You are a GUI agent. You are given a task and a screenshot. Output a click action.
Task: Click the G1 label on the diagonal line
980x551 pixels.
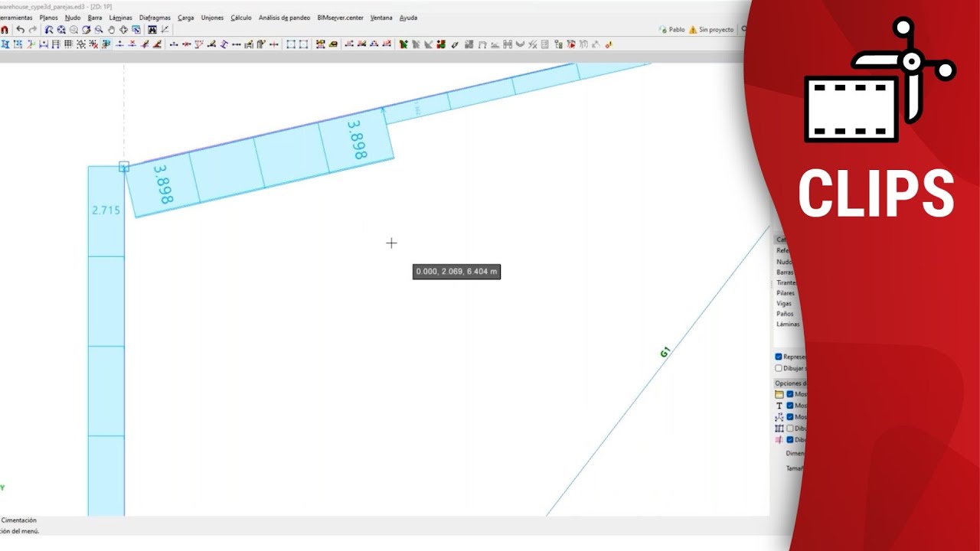665,352
